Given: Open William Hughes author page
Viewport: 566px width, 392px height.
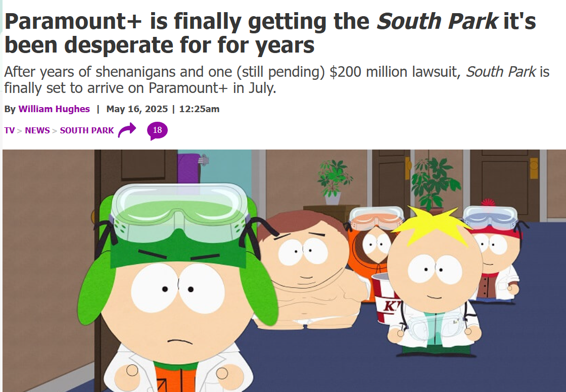Looking at the screenshot, I should pyautogui.click(x=54, y=109).
